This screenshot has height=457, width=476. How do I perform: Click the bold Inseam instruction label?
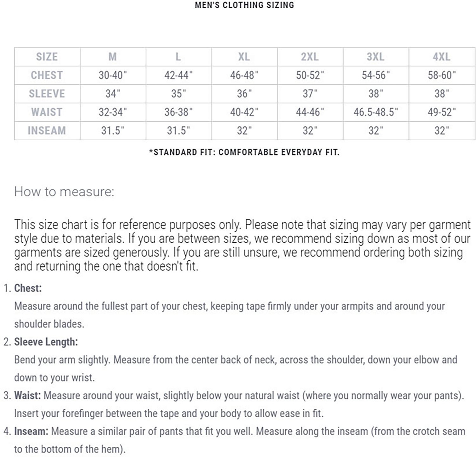tap(31, 431)
